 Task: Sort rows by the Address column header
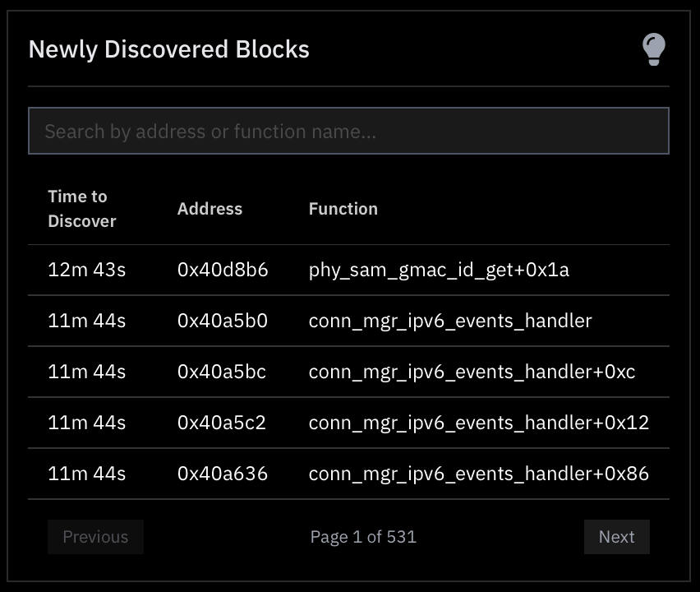tap(210, 208)
